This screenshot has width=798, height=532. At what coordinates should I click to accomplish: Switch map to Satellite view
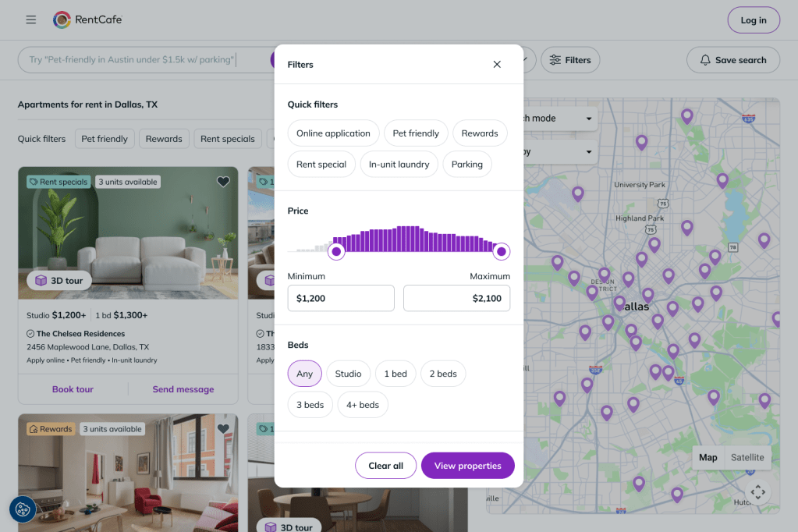tap(747, 457)
